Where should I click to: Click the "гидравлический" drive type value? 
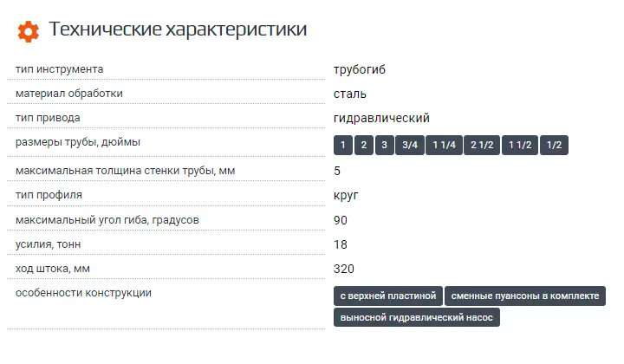click(381, 118)
